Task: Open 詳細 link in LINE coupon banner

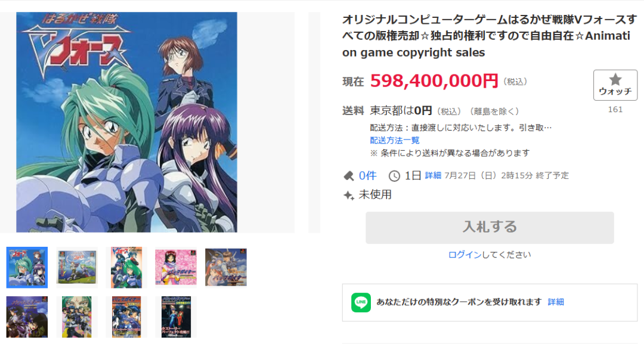Action: tap(556, 302)
